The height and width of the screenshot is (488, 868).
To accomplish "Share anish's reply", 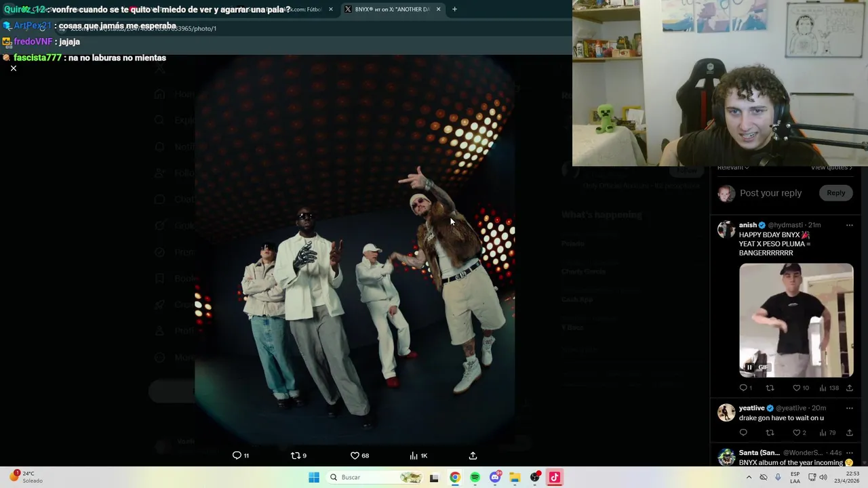I will [849, 388].
